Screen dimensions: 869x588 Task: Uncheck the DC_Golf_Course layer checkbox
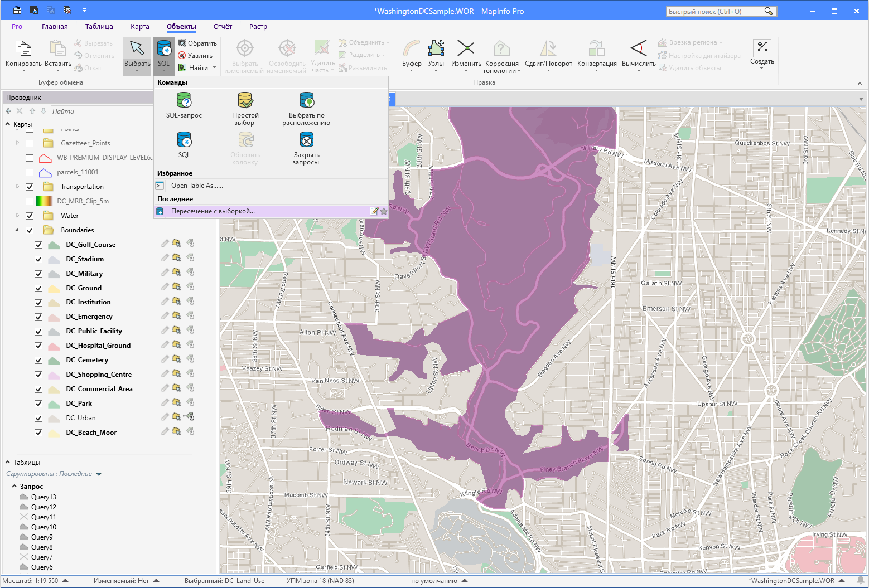pos(38,245)
